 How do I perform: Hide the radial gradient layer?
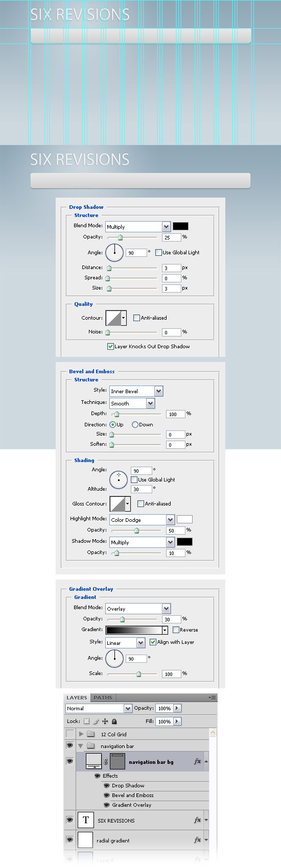pos(70,840)
